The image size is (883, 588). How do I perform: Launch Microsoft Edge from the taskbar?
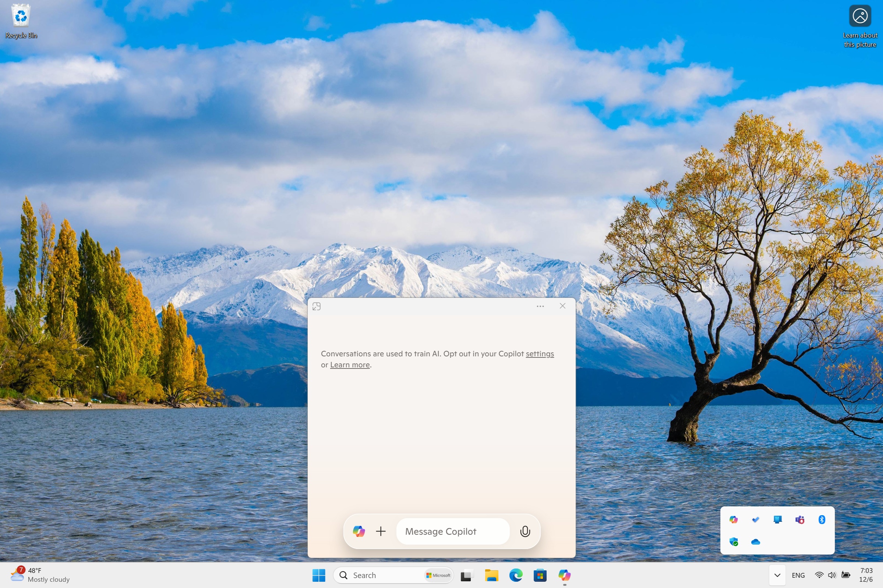516,575
